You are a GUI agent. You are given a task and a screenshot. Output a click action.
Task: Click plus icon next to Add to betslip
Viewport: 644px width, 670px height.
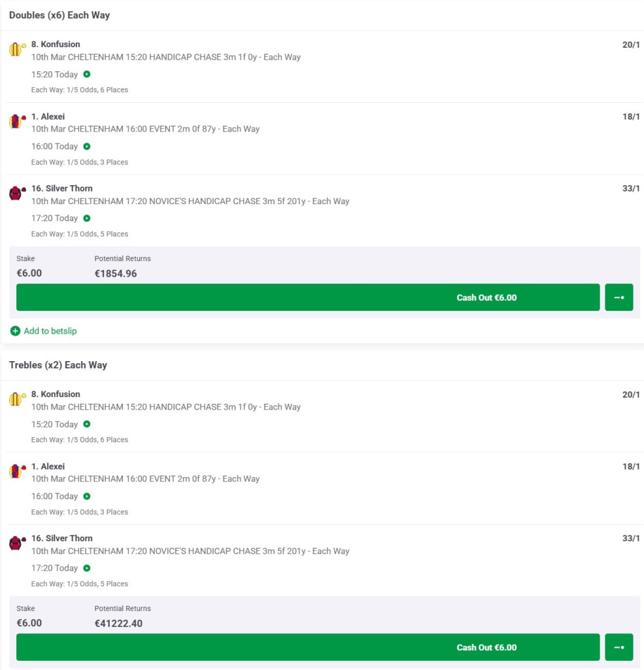[16, 331]
